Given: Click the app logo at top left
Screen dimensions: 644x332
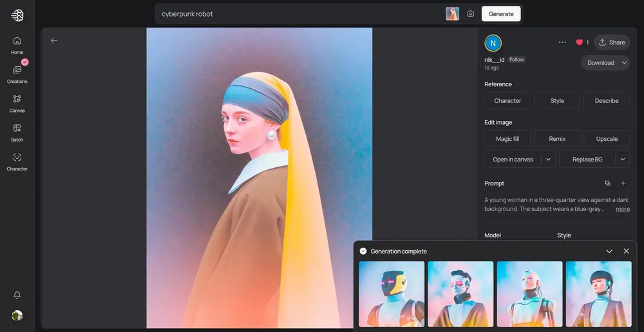Looking at the screenshot, I should tap(17, 15).
